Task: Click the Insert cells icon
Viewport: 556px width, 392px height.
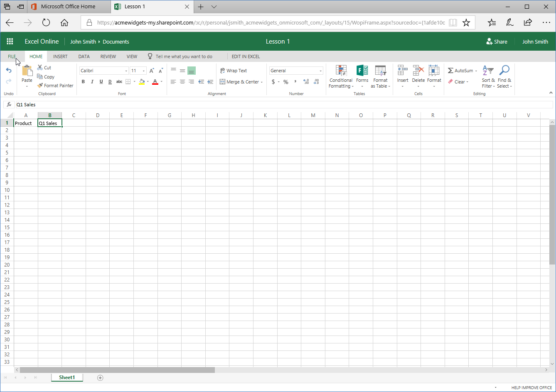Action: 402,75
